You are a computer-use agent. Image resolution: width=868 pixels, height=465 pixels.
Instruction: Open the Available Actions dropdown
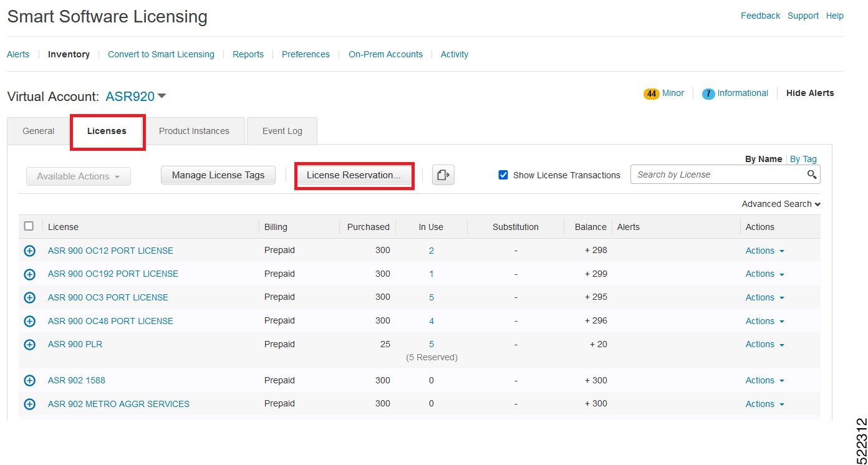pos(79,176)
